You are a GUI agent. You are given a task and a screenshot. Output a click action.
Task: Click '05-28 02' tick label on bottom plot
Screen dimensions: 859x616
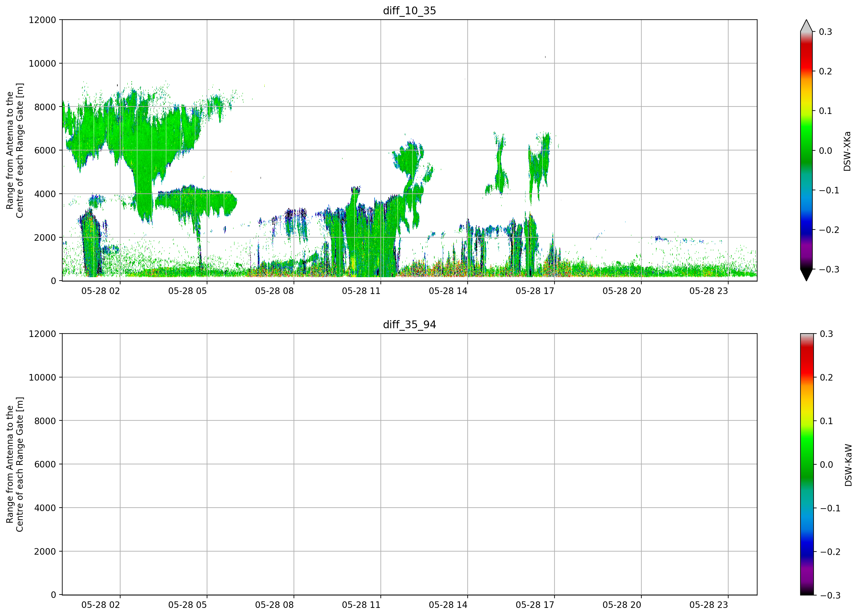pyautogui.click(x=101, y=605)
